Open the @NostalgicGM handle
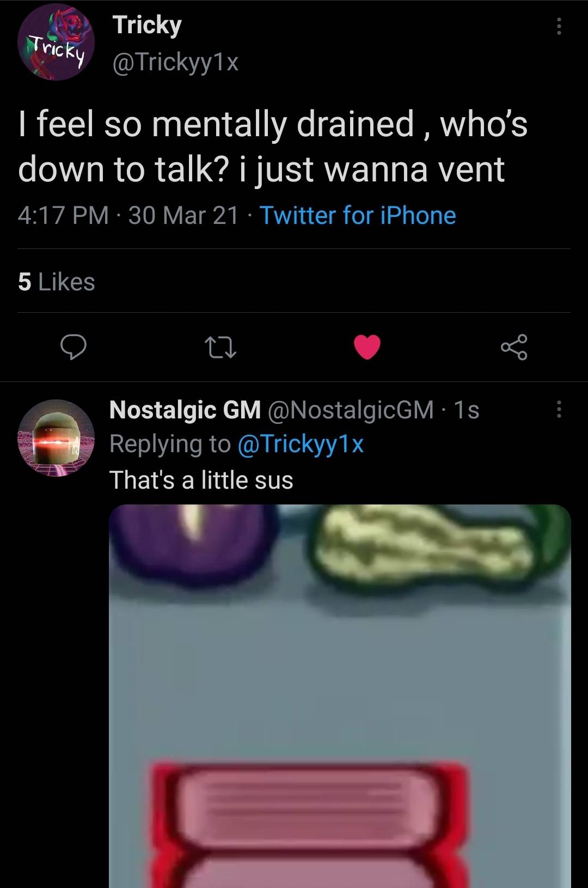 (351, 410)
